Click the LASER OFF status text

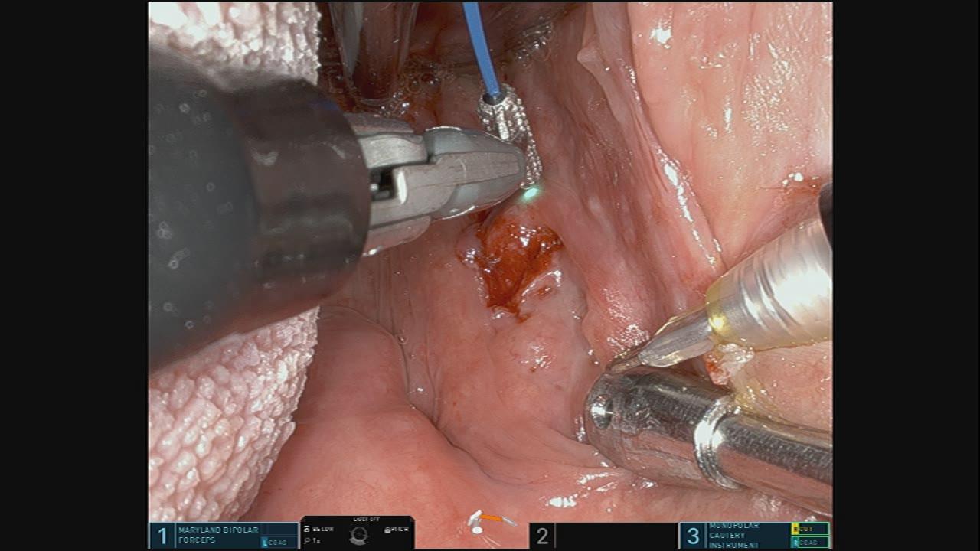367,519
